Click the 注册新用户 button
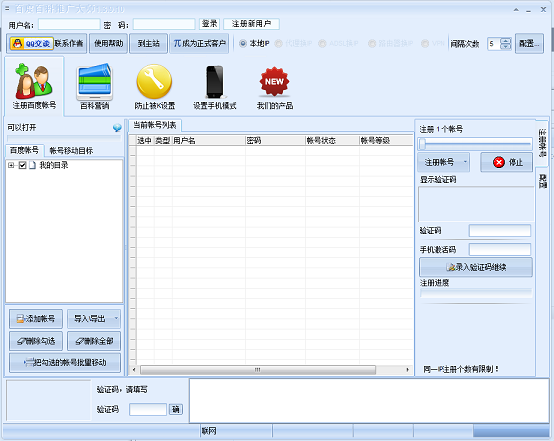The width and height of the screenshot is (554, 441). [251, 24]
